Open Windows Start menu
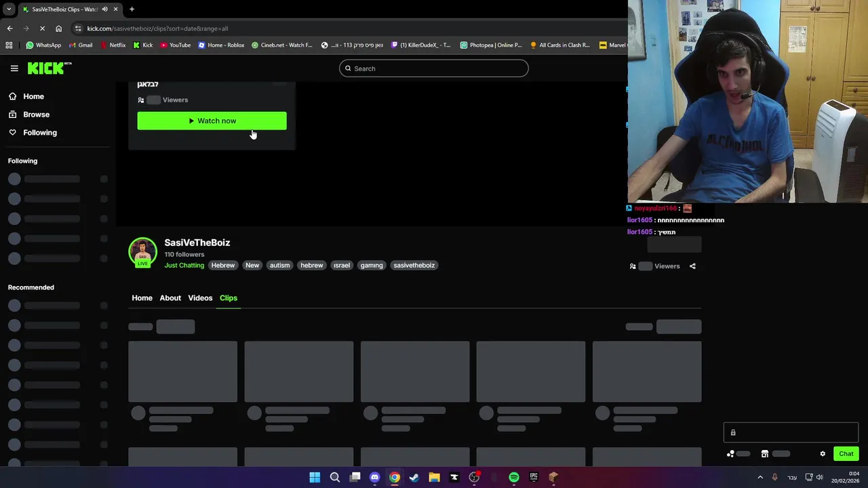868x488 pixels. (x=315, y=477)
